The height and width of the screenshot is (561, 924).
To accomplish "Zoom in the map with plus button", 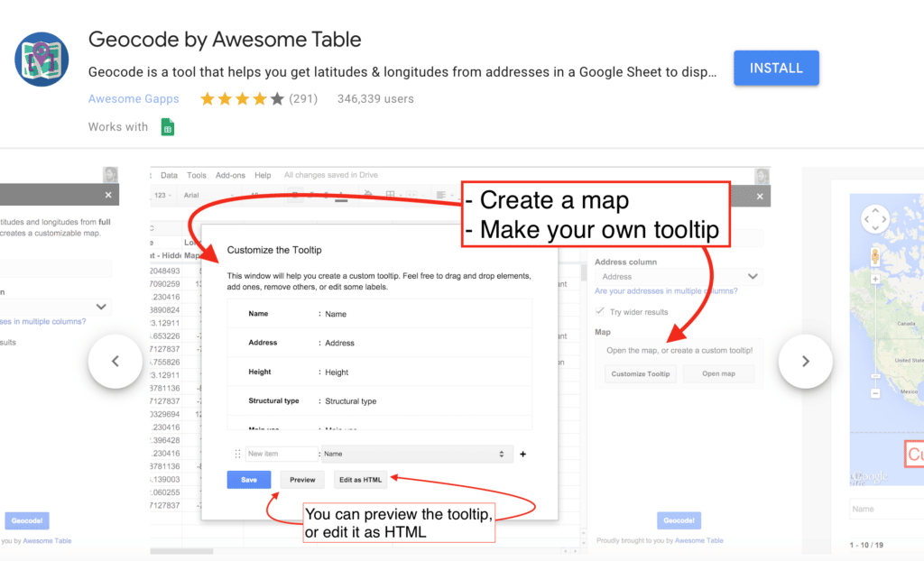I will (875, 279).
